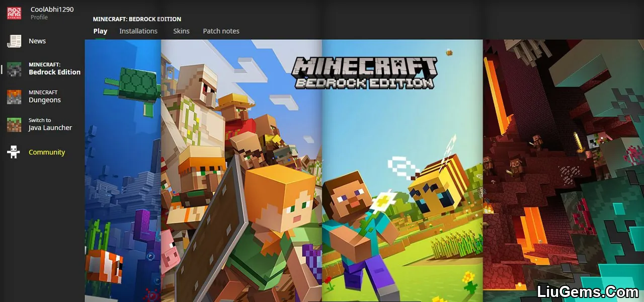Click the Profile label under username
This screenshot has height=302, width=644.
click(x=39, y=18)
